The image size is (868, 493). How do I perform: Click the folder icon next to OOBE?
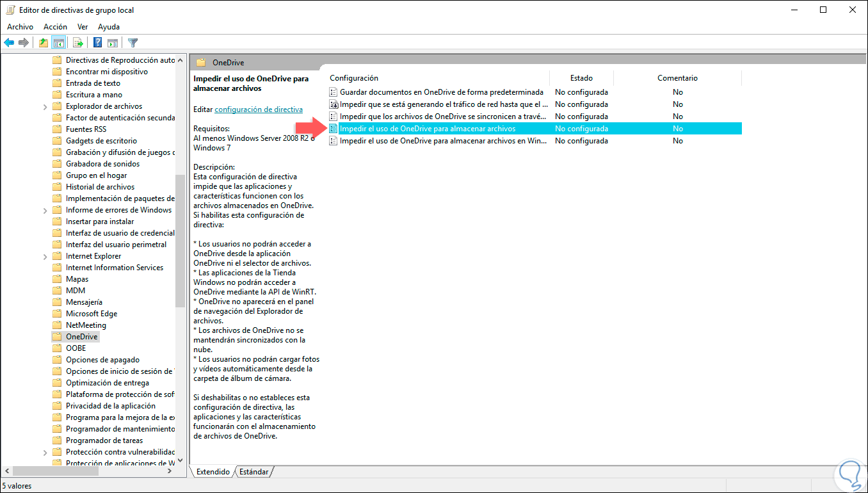(x=57, y=348)
